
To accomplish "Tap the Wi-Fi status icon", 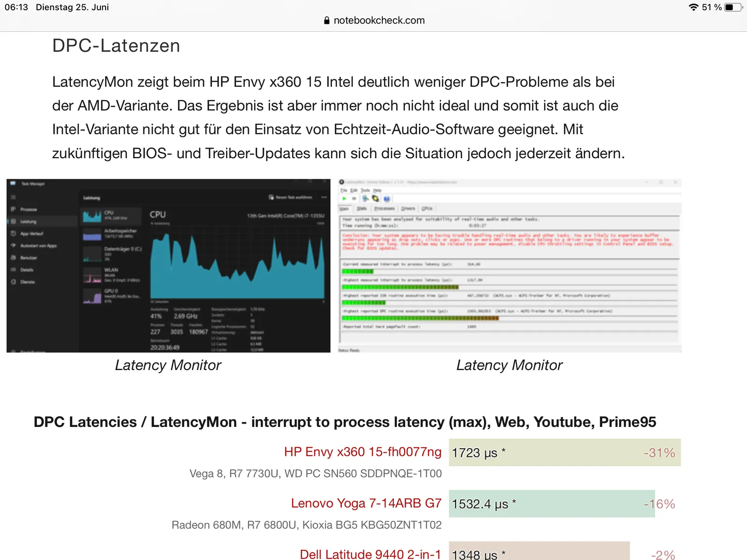I will 693,7.
